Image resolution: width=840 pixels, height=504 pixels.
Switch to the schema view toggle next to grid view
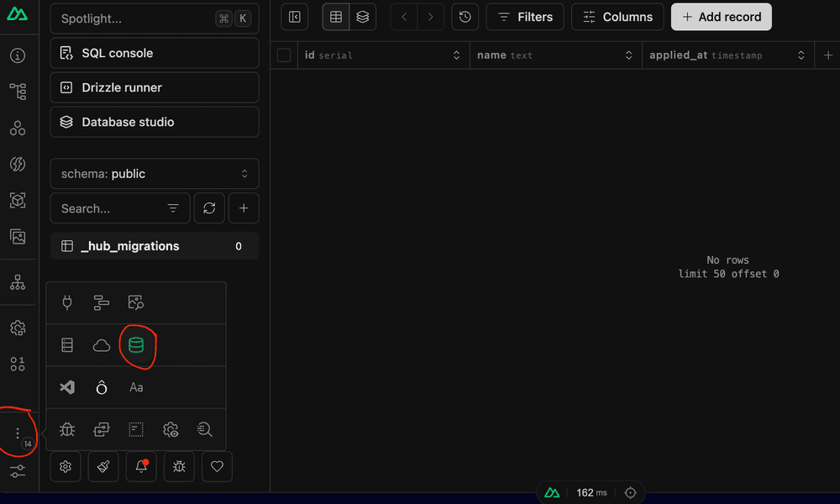tap(362, 17)
